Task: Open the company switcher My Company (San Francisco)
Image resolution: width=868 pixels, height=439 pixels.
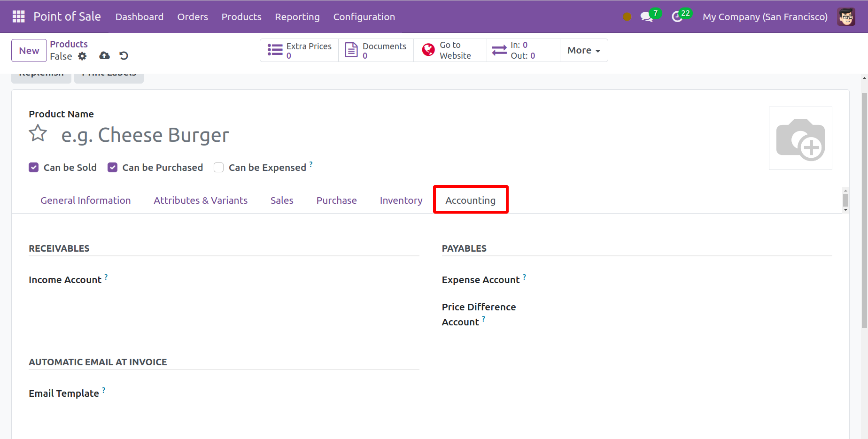Action: click(x=765, y=17)
